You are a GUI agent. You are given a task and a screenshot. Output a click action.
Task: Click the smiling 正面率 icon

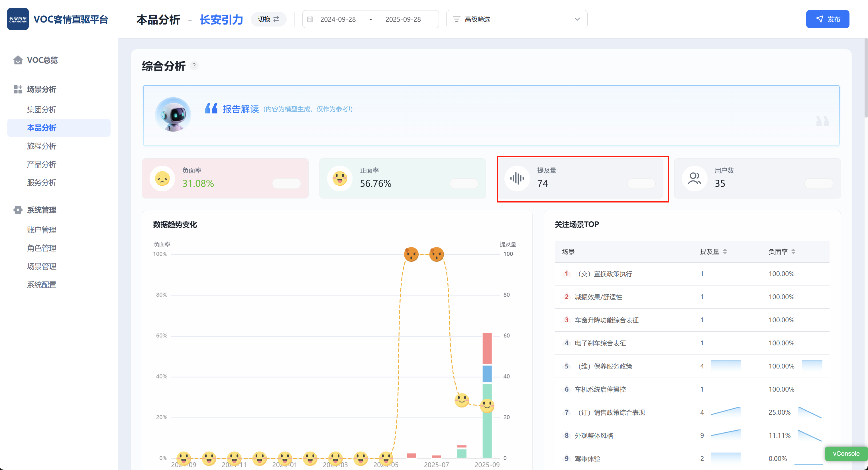pyautogui.click(x=340, y=178)
